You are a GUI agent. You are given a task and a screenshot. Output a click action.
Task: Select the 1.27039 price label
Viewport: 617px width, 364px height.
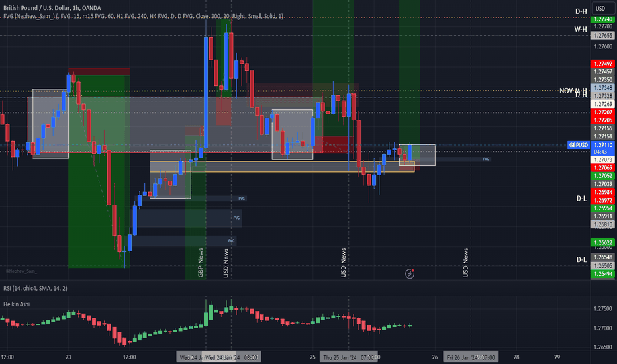[x=603, y=184]
